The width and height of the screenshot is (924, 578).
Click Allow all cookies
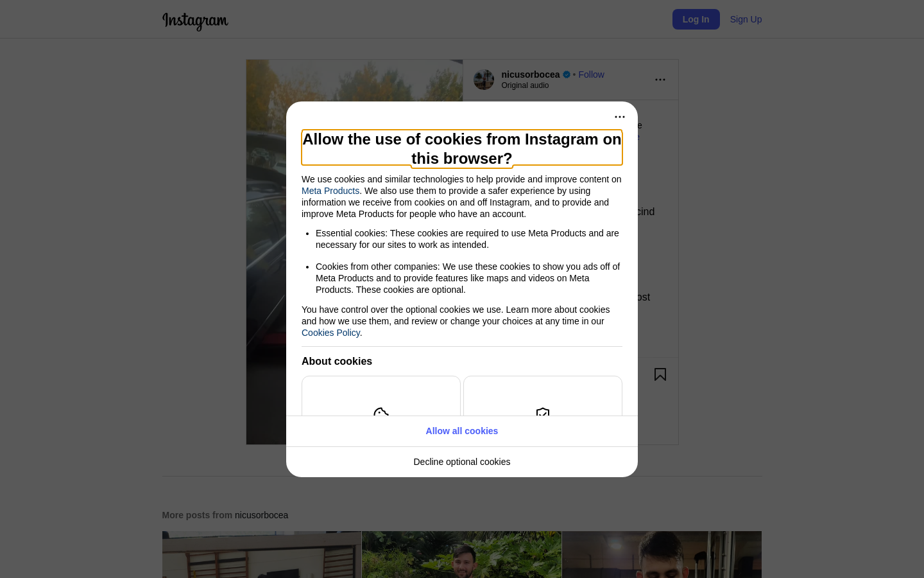(x=462, y=431)
